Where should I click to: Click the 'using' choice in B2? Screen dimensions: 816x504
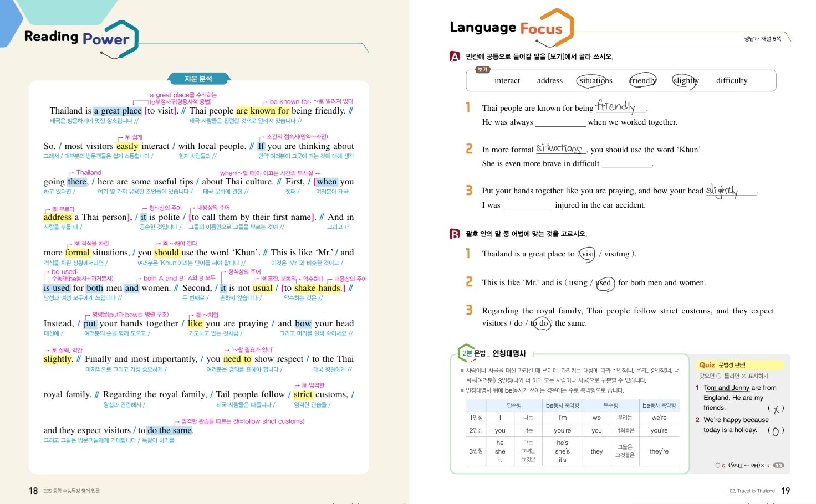click(578, 282)
